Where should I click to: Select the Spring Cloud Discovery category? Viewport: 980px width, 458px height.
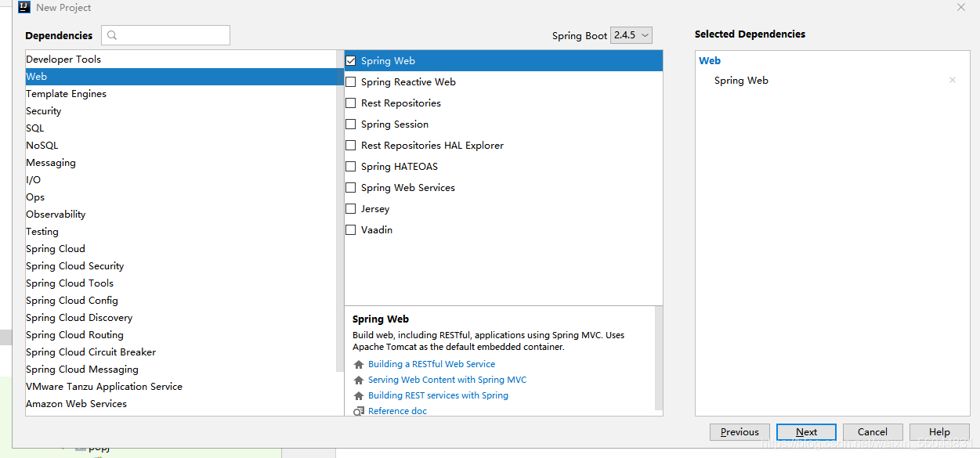point(79,318)
